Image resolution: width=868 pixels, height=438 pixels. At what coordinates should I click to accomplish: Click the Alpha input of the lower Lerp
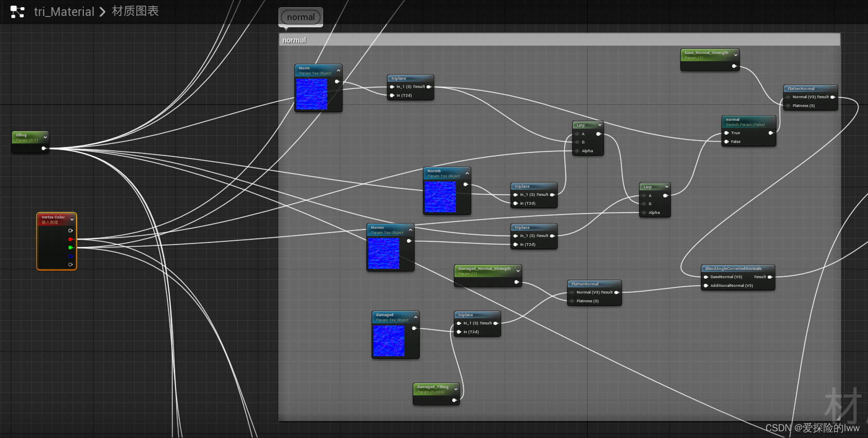tap(645, 213)
